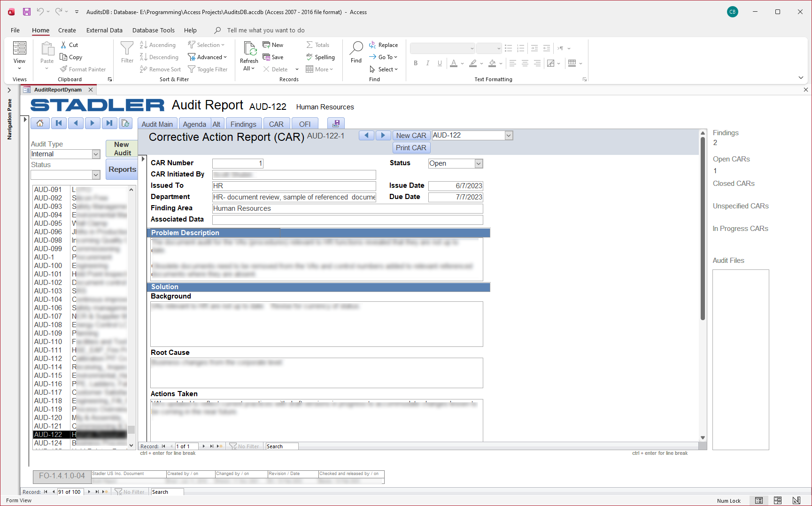Viewport: 812px width, 506px height.
Task: Select AUD-110 in the audit list
Action: pos(48,342)
